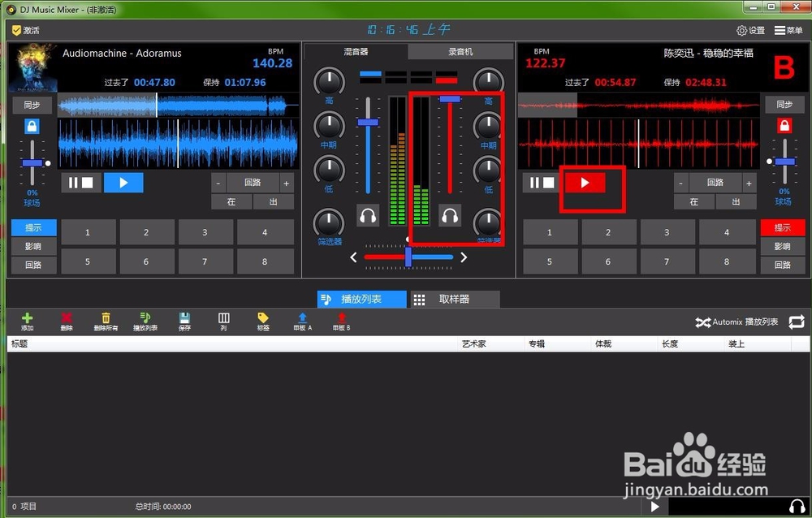Select deck A 影响 effects mode

[x=33, y=246]
